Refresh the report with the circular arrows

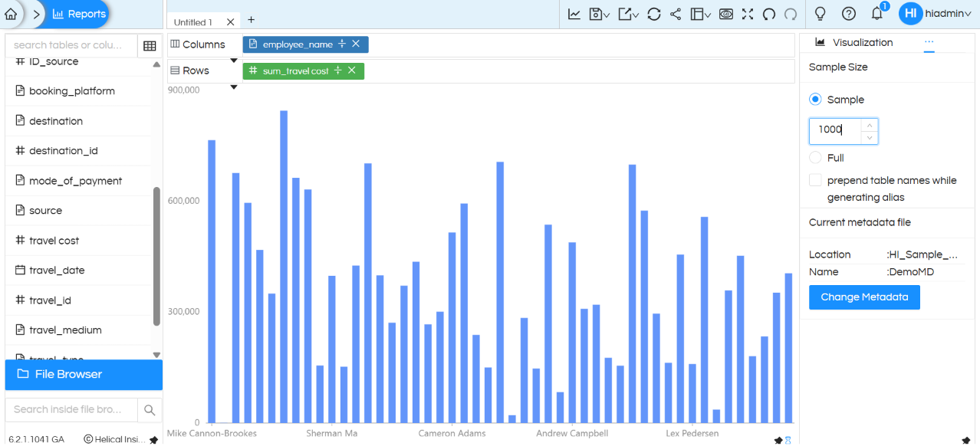[654, 14]
